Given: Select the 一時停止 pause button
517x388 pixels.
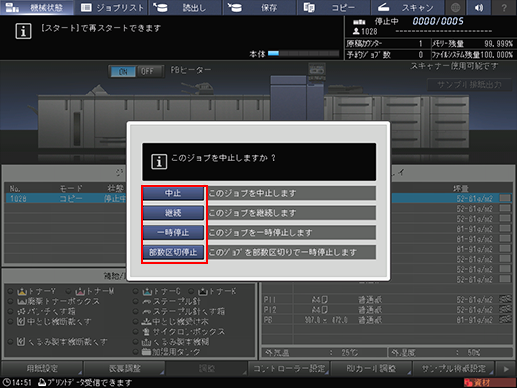Looking at the screenshot, I should [x=173, y=232].
